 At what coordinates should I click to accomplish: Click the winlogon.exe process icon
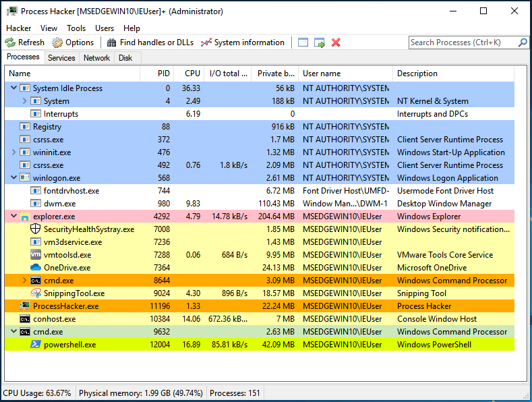[x=25, y=177]
